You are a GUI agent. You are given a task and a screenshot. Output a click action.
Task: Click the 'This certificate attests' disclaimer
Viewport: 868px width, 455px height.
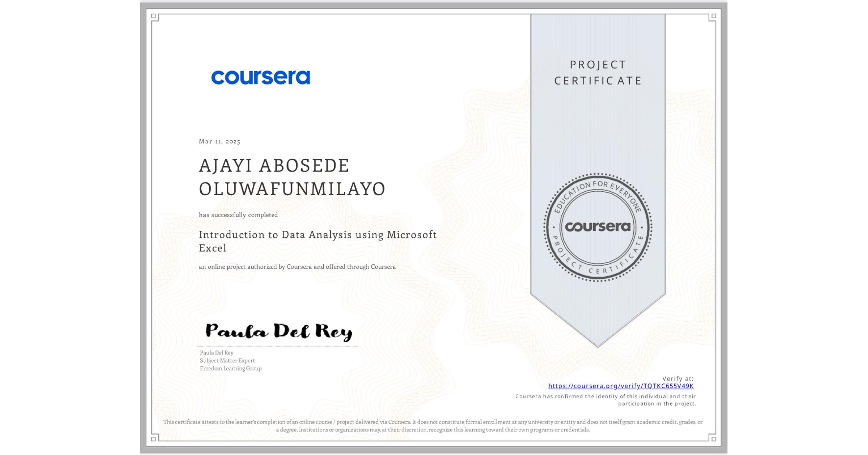[x=433, y=426]
